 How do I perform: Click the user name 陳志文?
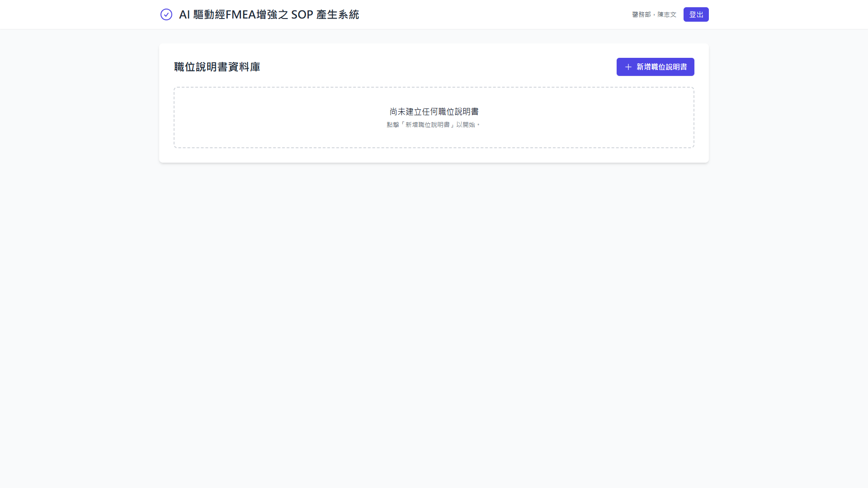coord(667,14)
